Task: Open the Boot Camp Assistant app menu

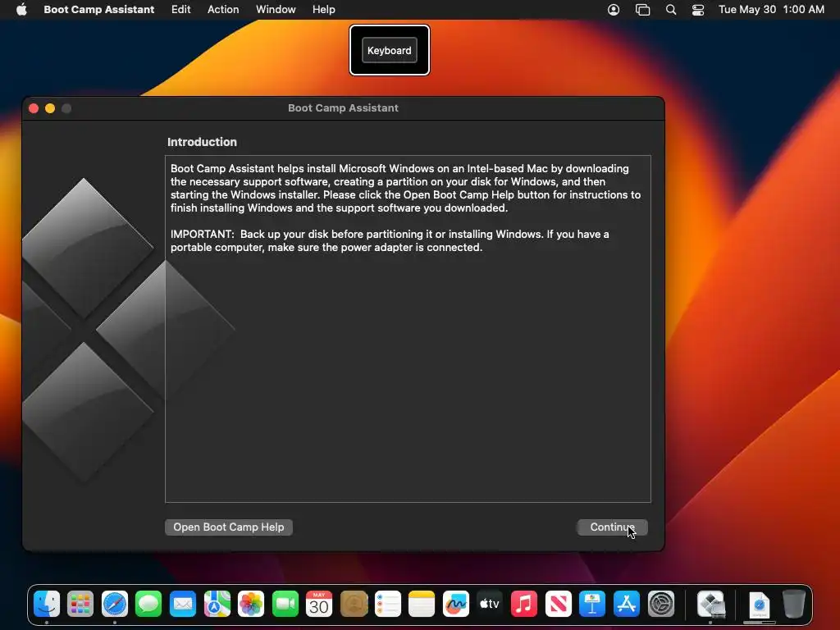Action: [x=99, y=9]
